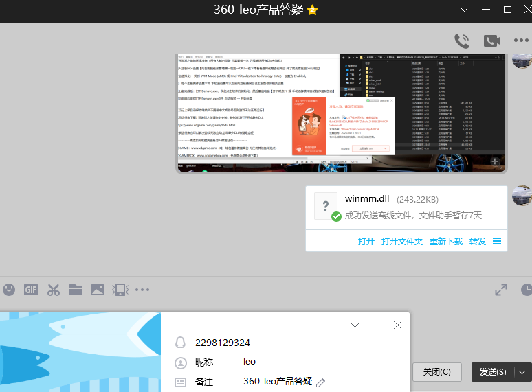Open the file message hamburger menu
Screen dimensions: 532x392
[497, 241]
